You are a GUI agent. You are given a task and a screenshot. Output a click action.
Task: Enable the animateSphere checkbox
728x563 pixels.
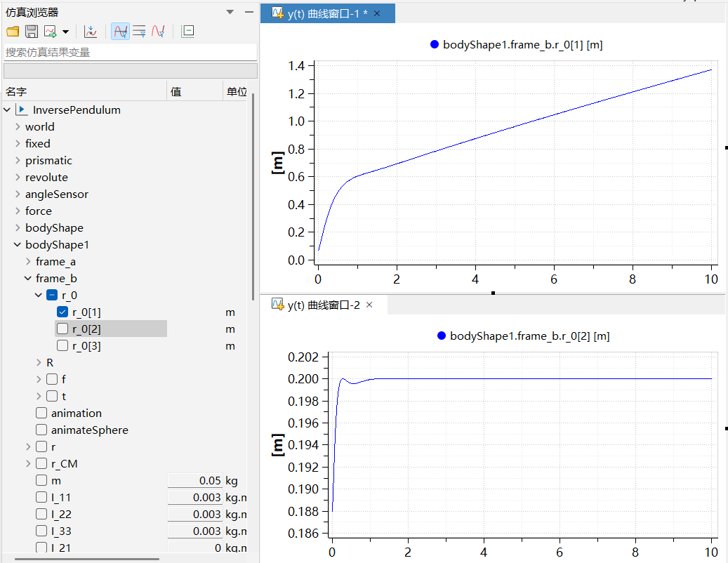41,430
